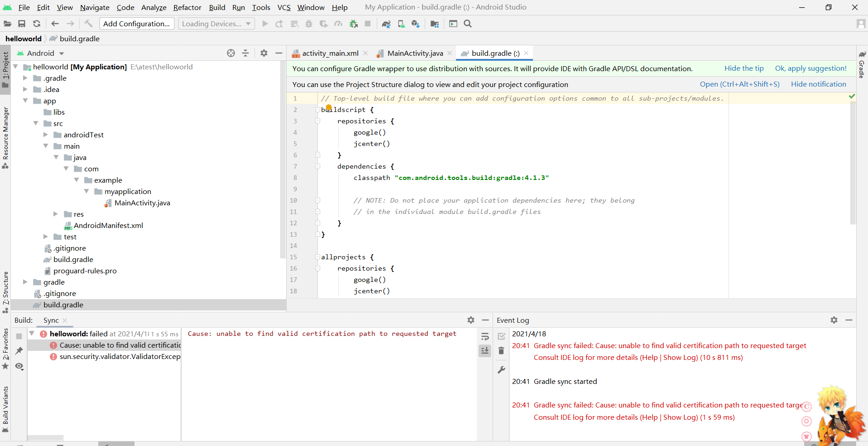Close the build.gradle editor tab
868x446 pixels.
pos(526,53)
